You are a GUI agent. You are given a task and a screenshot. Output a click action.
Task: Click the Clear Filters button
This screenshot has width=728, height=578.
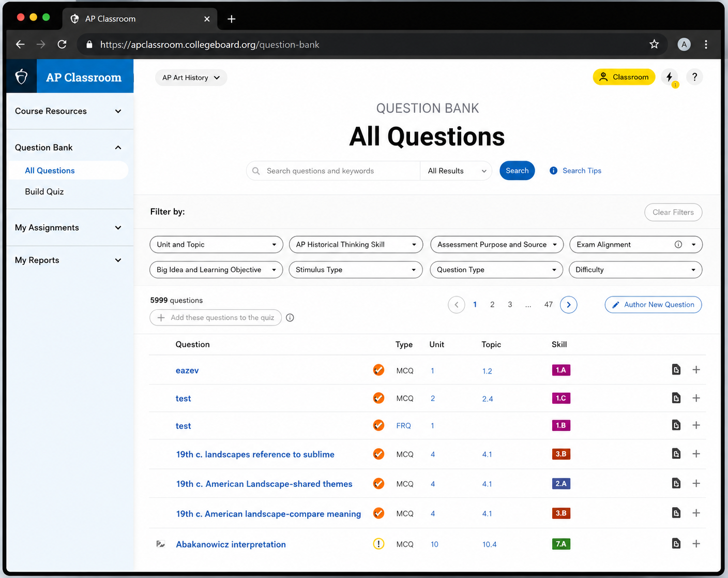[x=673, y=212]
